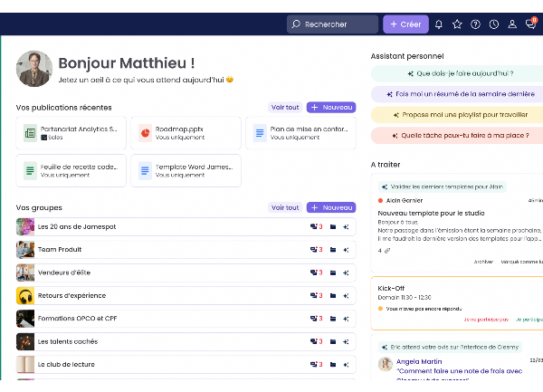
Task: Click Je ne participe pas for Kick-Off
Action: pos(486,320)
